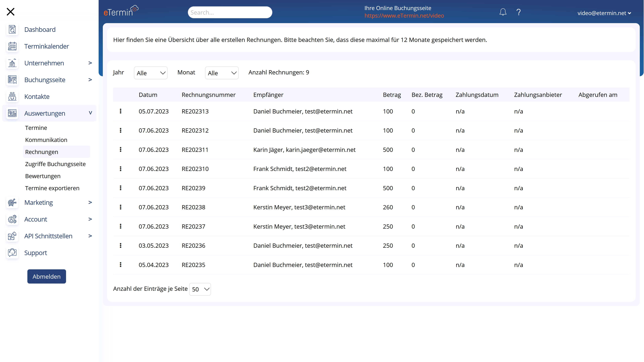Navigate to Termine exportieren option
Image resolution: width=644 pixels, height=362 pixels.
52,188
